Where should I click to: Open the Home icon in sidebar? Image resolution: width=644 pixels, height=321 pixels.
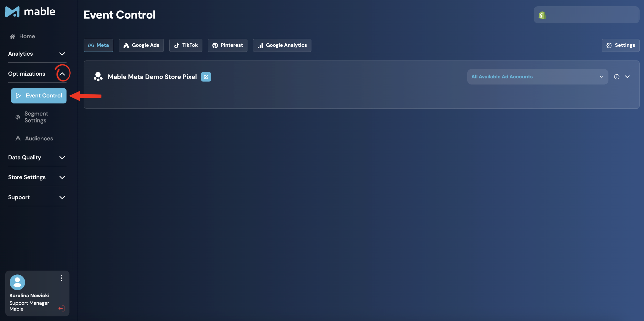click(12, 36)
